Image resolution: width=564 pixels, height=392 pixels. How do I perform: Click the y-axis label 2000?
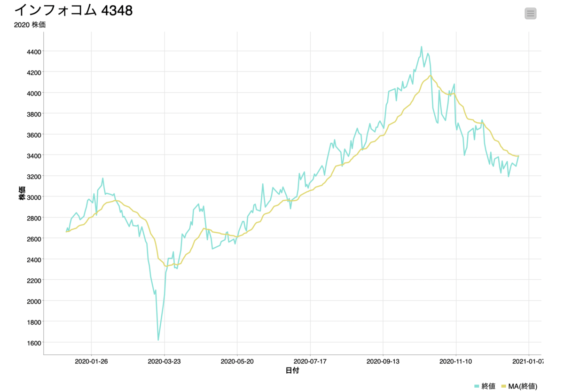[34, 301]
